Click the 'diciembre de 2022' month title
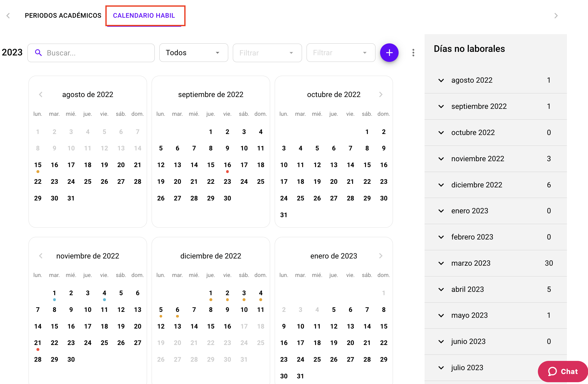The height and width of the screenshot is (384, 588). [211, 256]
